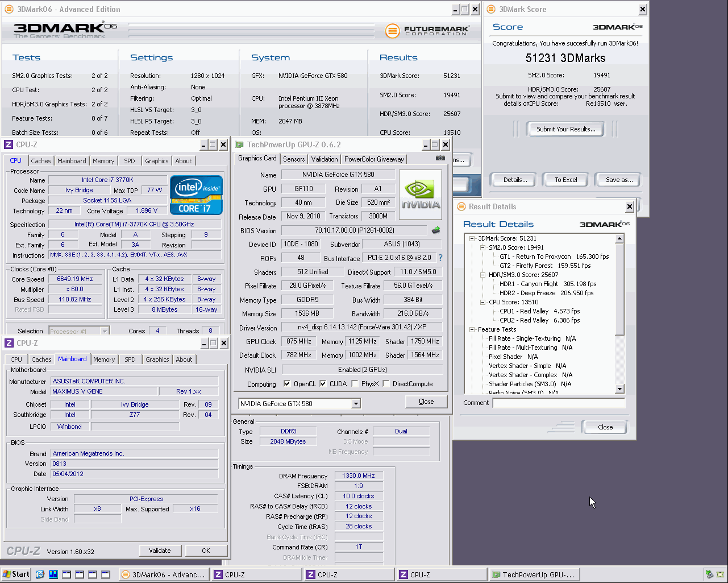Screen dimensions: 728x583
Task: Open the PowerColor Giveaway tab
Action: coord(374,159)
